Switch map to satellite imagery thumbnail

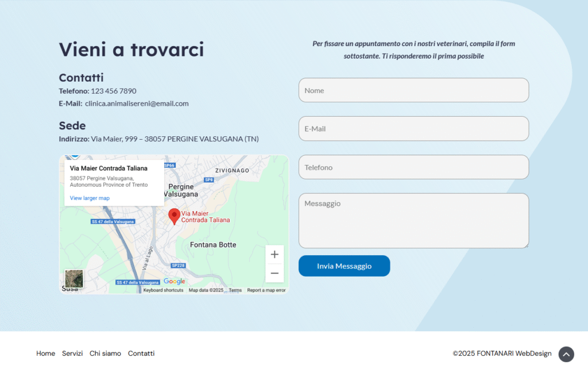pos(74,279)
